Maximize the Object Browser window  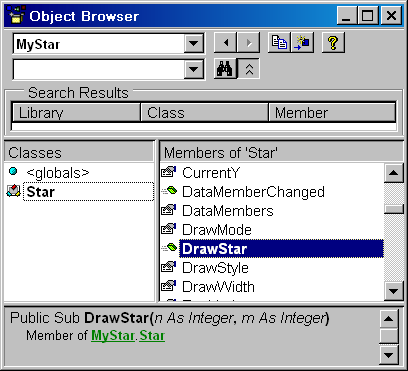click(x=368, y=16)
